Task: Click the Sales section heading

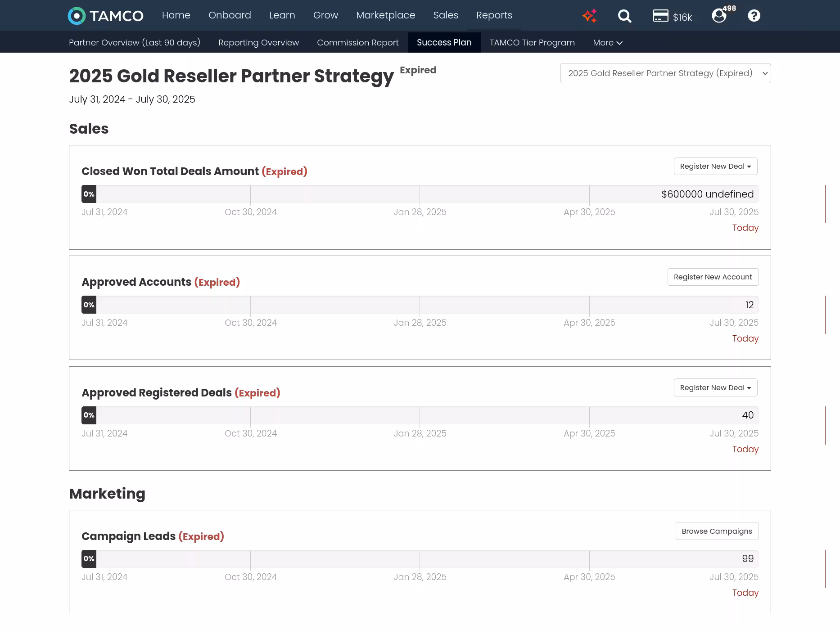Action: 89,129
